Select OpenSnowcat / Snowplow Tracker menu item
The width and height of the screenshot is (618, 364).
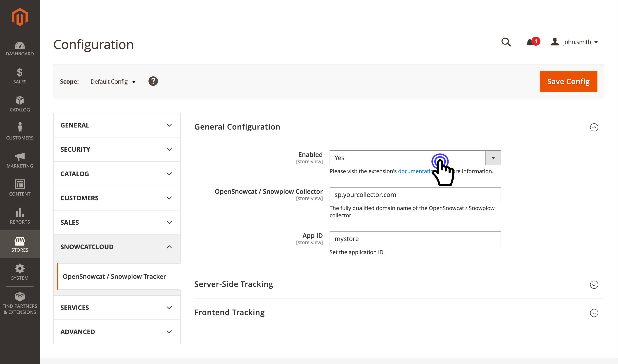114,277
